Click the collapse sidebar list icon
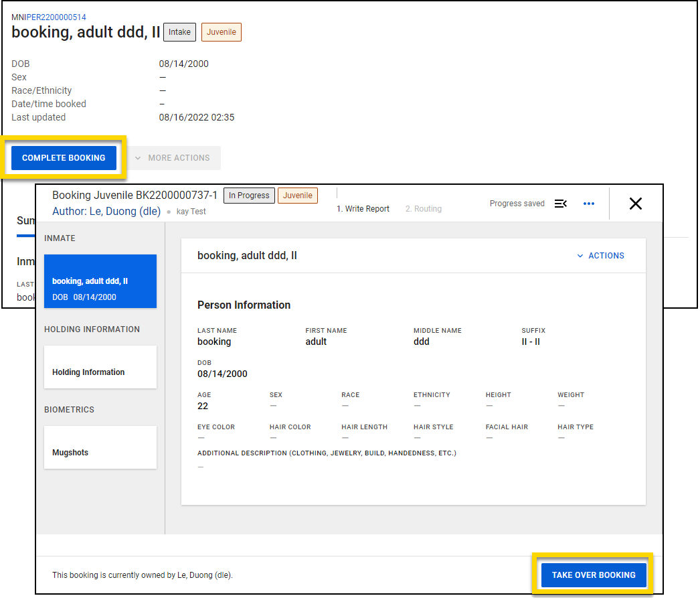Image resolution: width=700 pixels, height=600 pixels. click(561, 204)
